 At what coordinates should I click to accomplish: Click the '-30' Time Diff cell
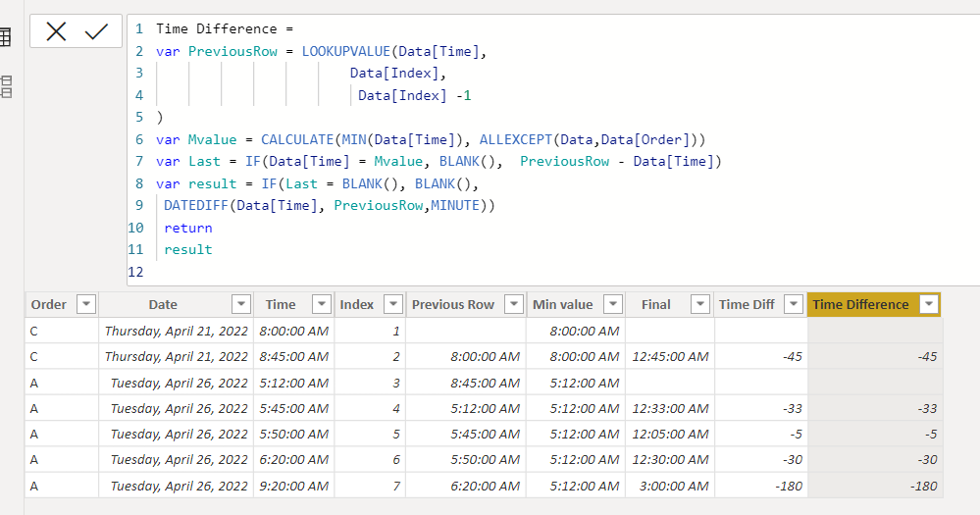760,459
